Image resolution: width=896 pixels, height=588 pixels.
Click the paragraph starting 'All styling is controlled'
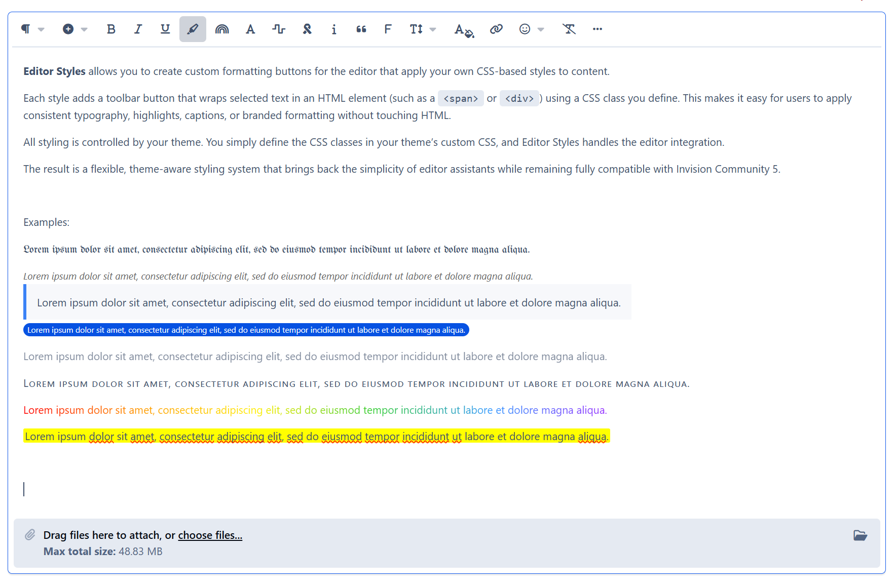click(374, 142)
